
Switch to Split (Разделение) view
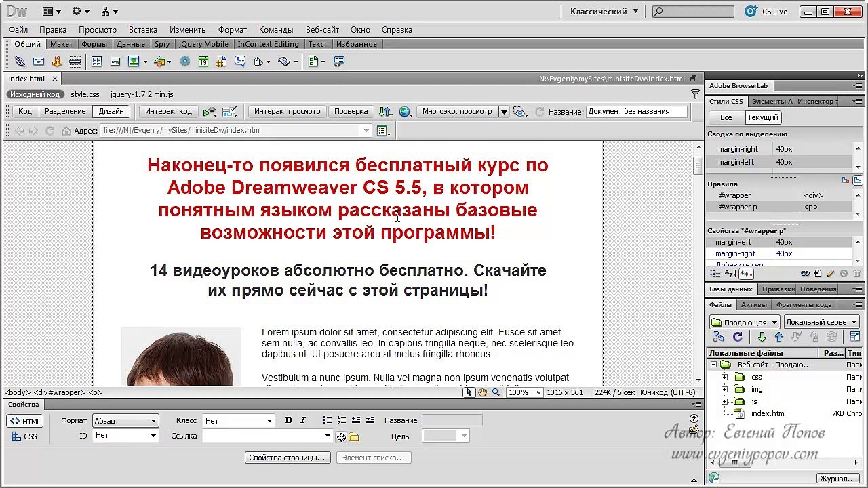click(x=65, y=111)
